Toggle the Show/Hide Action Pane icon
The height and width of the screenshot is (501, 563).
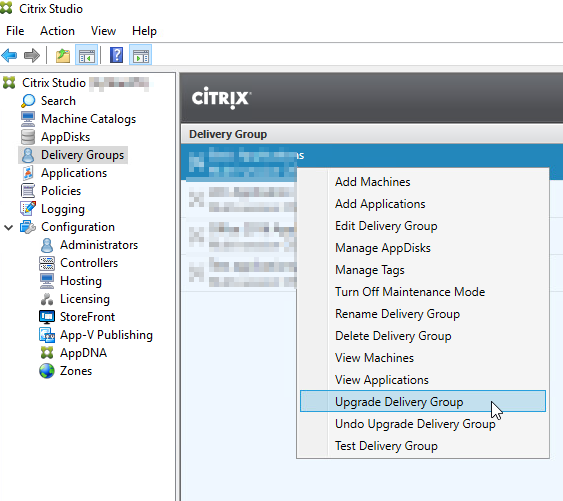coord(140,55)
